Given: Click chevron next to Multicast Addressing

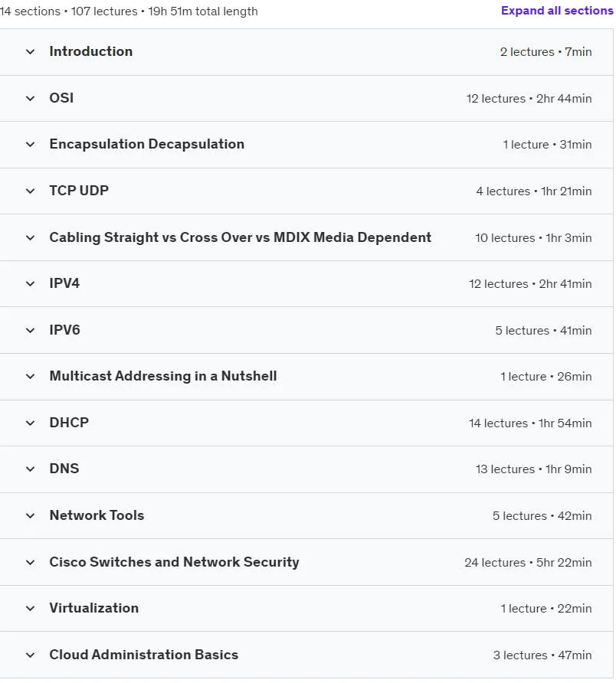Looking at the screenshot, I should point(30,377).
